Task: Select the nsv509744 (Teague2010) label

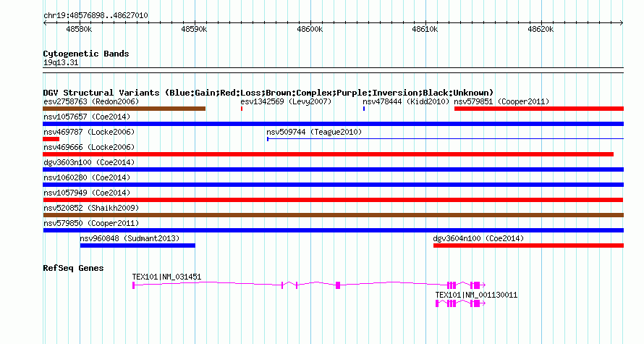Action: pyautogui.click(x=314, y=132)
